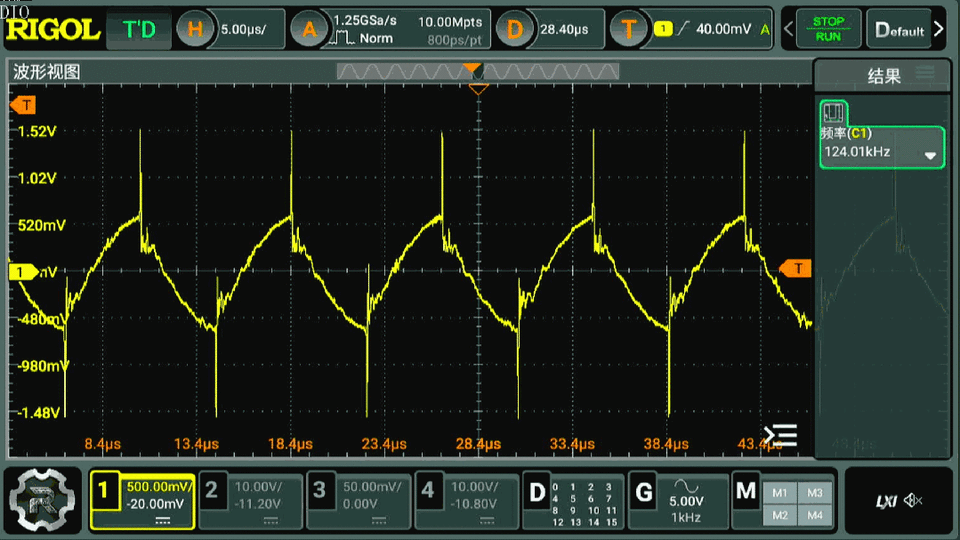The height and width of the screenshot is (540, 960).
Task: Collapse the toolbar left chevron arrow
Action: (789, 29)
